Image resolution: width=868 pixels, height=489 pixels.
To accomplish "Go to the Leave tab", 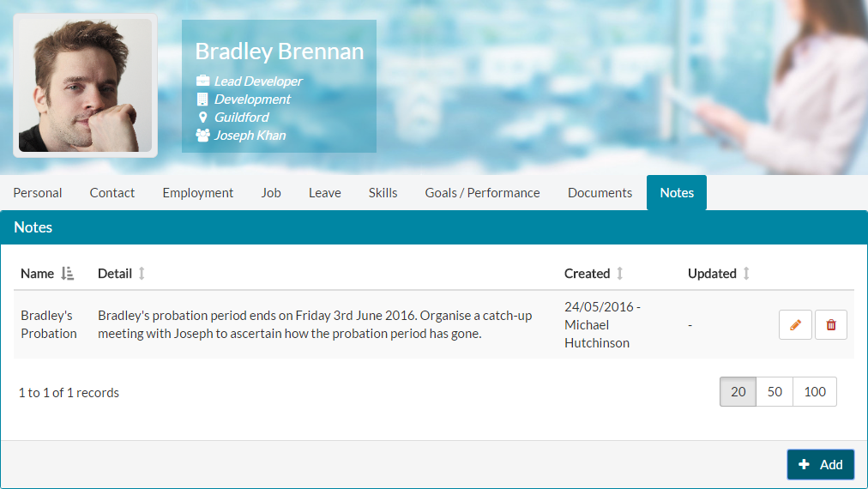I will click(x=325, y=193).
